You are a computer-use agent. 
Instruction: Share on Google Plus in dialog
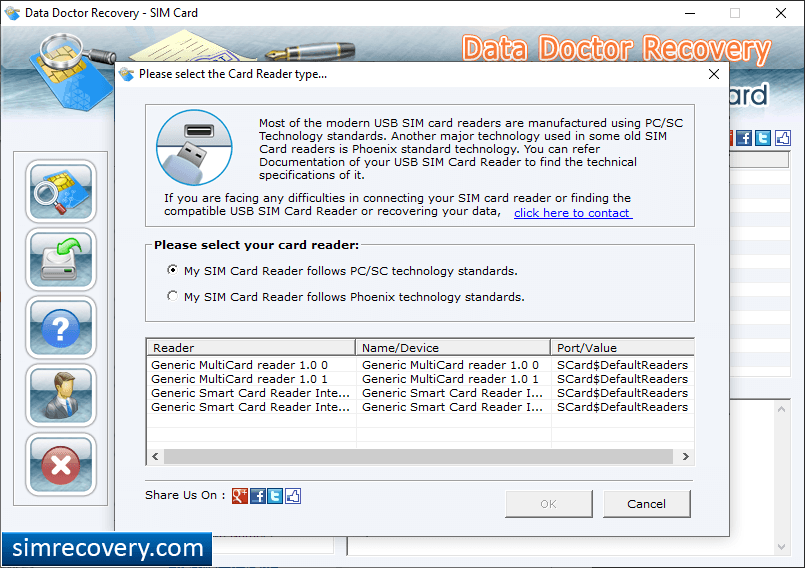tap(240, 496)
